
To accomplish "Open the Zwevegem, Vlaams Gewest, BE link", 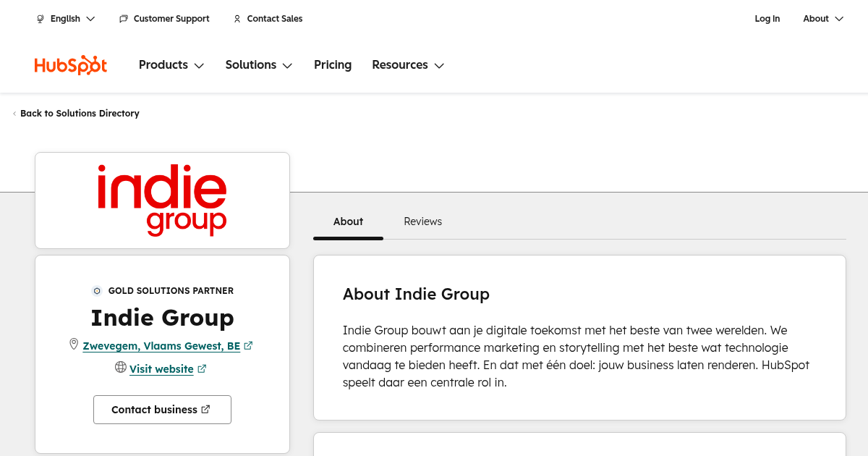I will [161, 346].
